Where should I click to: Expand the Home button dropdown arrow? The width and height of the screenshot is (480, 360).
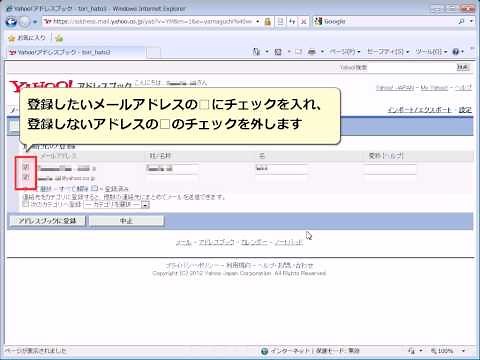pos(267,52)
